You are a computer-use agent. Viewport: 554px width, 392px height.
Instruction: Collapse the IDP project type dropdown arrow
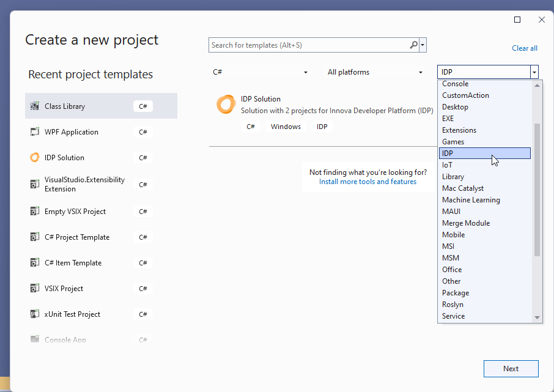click(x=534, y=72)
